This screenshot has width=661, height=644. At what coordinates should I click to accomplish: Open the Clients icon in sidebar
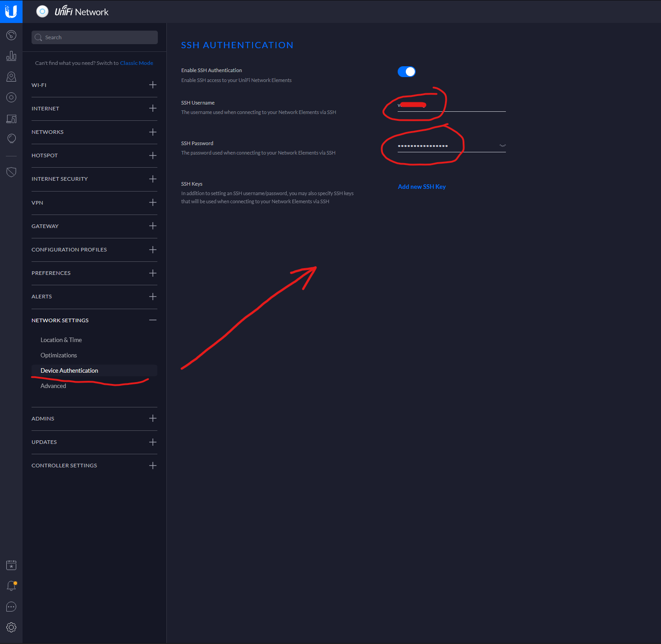11,119
